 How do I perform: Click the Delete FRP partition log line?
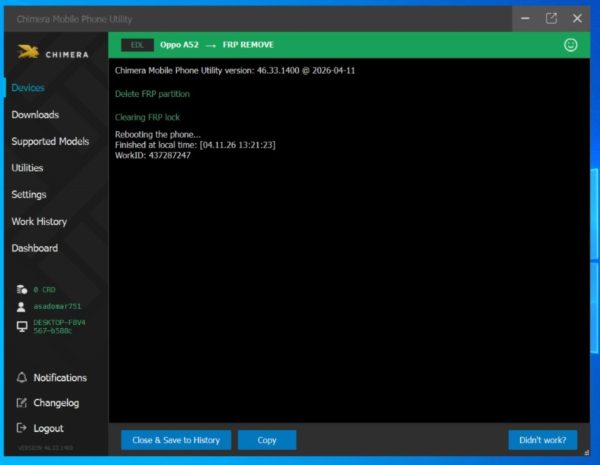point(152,94)
